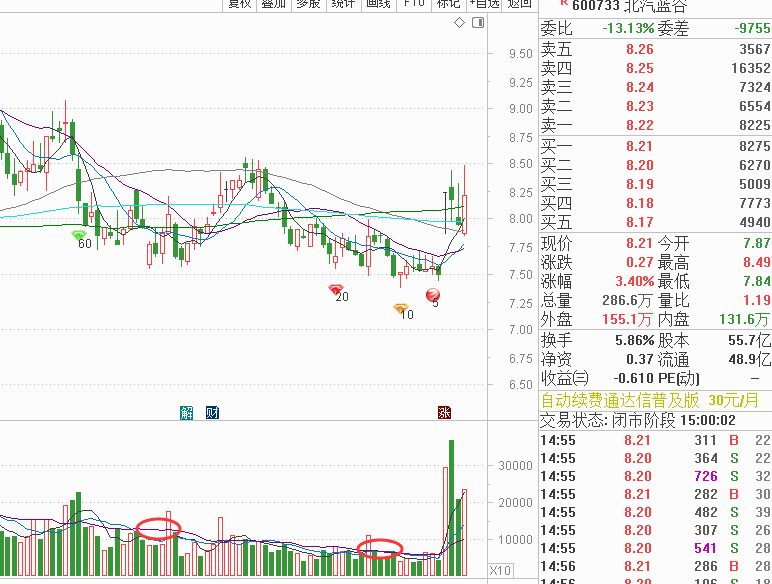Click the 最低 7.84 value
This screenshot has height=584, width=772.
click(757, 282)
